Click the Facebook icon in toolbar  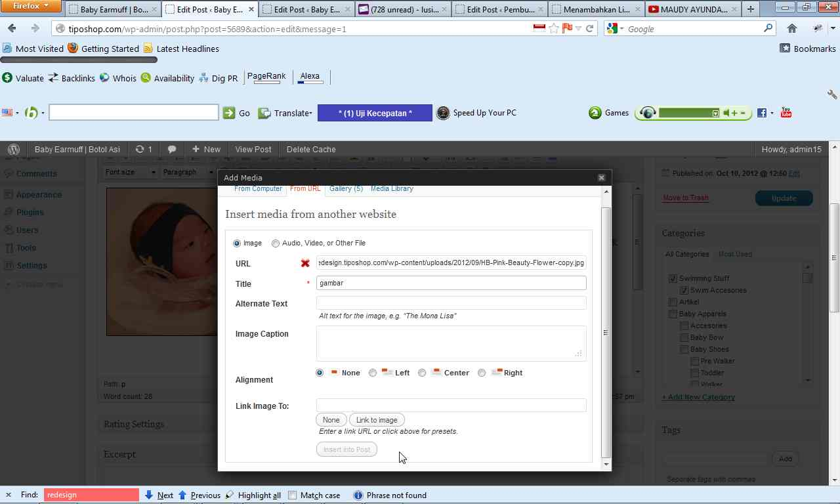(x=761, y=113)
